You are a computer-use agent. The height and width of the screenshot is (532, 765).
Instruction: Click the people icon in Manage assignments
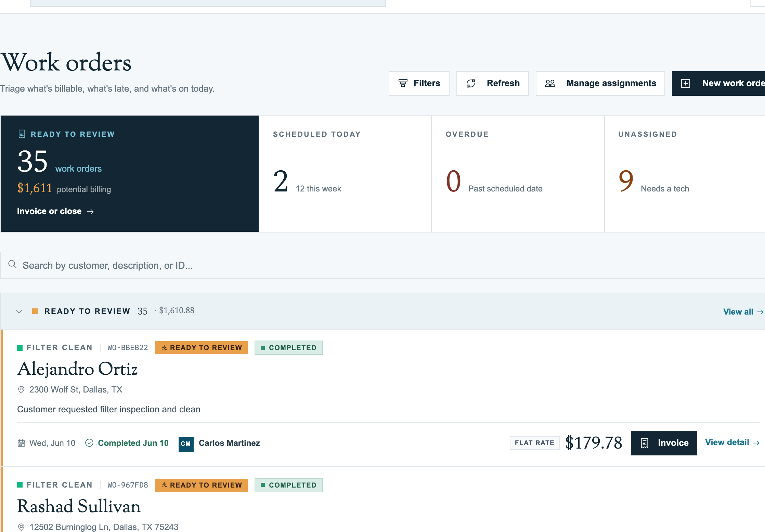[x=550, y=83]
